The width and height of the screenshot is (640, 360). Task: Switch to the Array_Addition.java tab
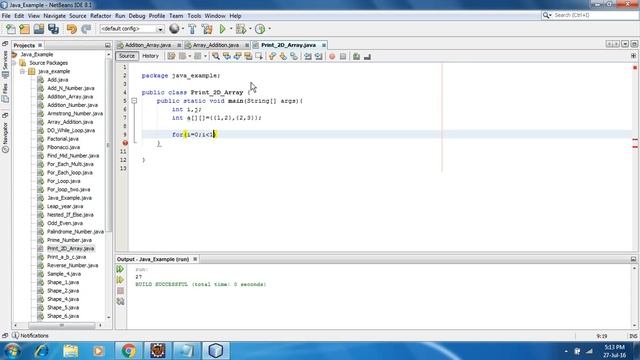click(216, 45)
